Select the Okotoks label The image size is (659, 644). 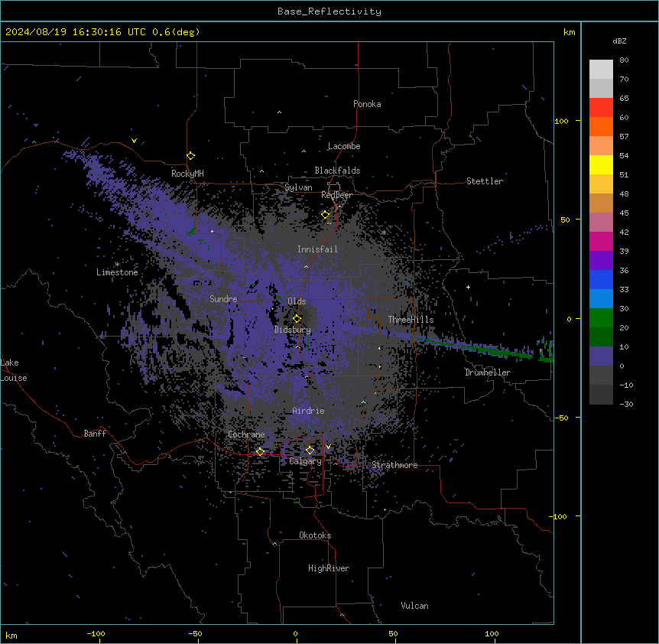click(x=315, y=535)
